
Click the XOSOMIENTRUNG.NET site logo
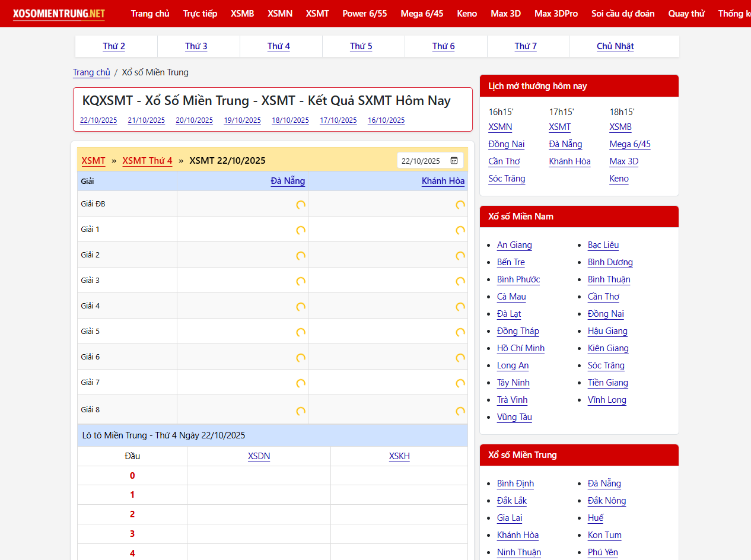pyautogui.click(x=59, y=13)
